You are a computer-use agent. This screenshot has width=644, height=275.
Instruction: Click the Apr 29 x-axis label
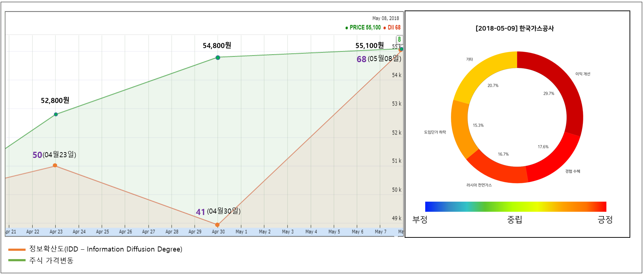click(195, 232)
